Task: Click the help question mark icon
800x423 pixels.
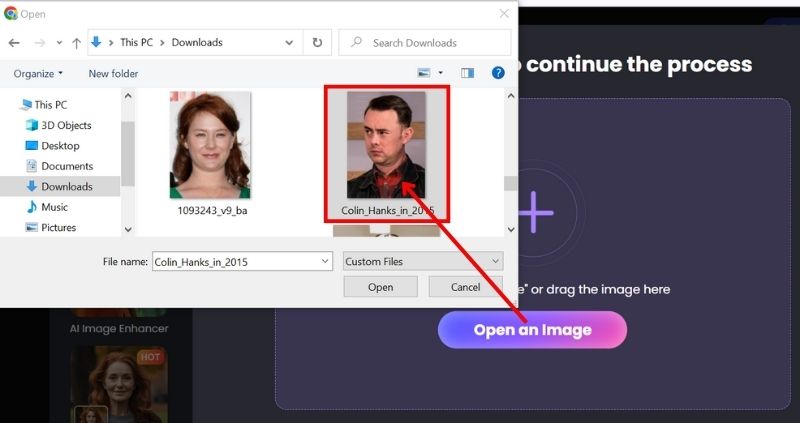Action: coord(498,73)
